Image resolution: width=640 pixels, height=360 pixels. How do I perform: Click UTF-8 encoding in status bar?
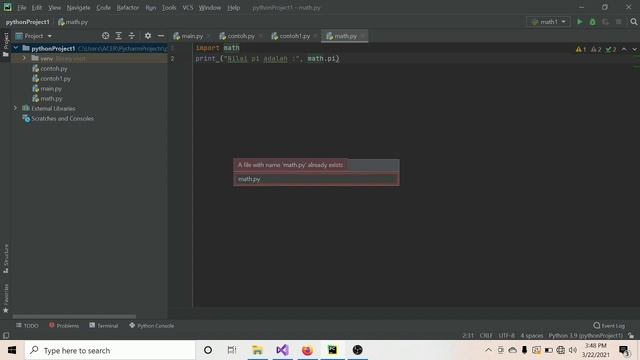tap(507, 336)
